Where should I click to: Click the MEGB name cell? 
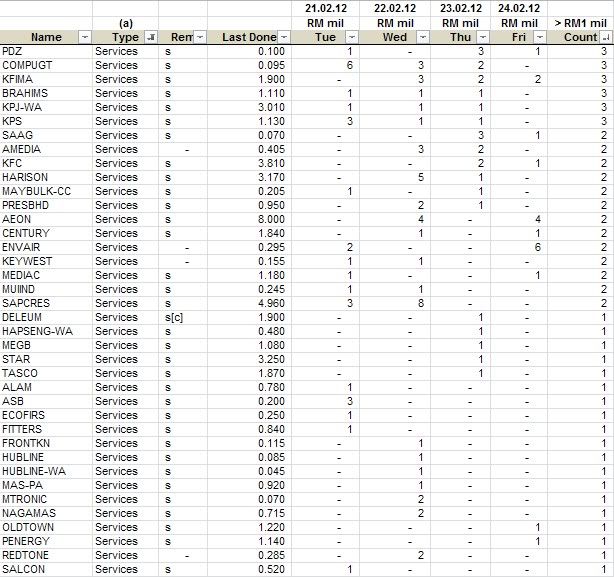[x=46, y=345]
